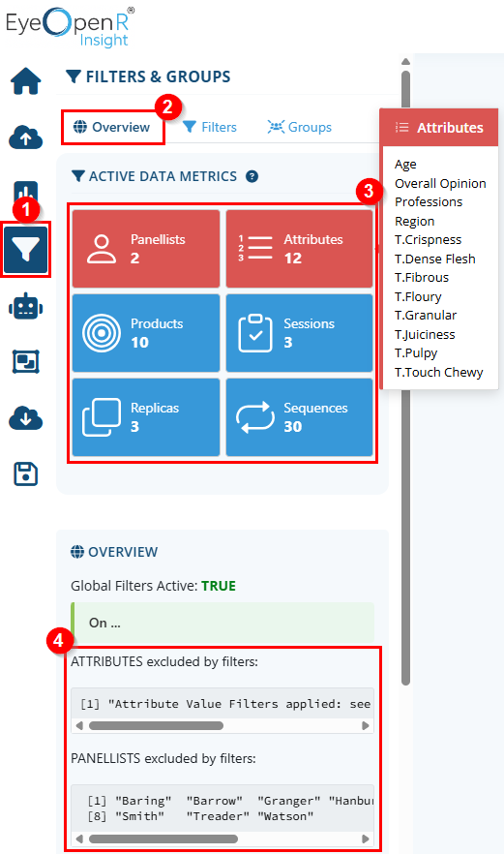Click 'T.Touch Chewy' in the attributes list

pos(438,372)
